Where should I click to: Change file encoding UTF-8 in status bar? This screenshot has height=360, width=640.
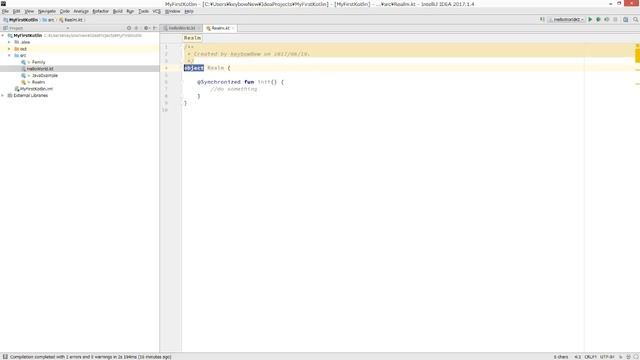click(x=607, y=357)
